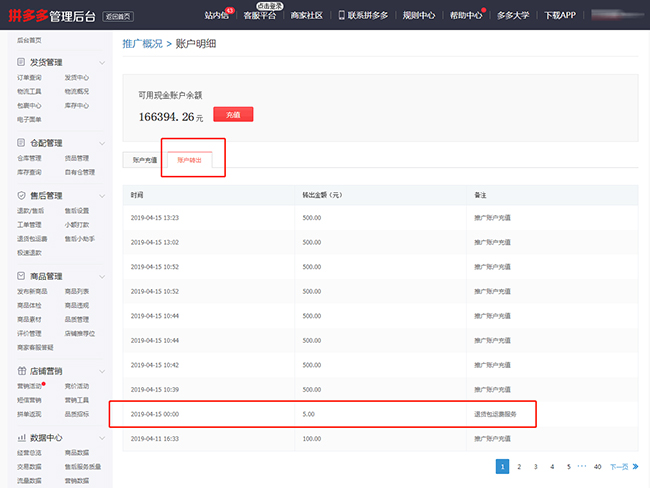The width and height of the screenshot is (650, 488).
Task: Open 退货包运费 in sidebar
Action: coord(32,239)
